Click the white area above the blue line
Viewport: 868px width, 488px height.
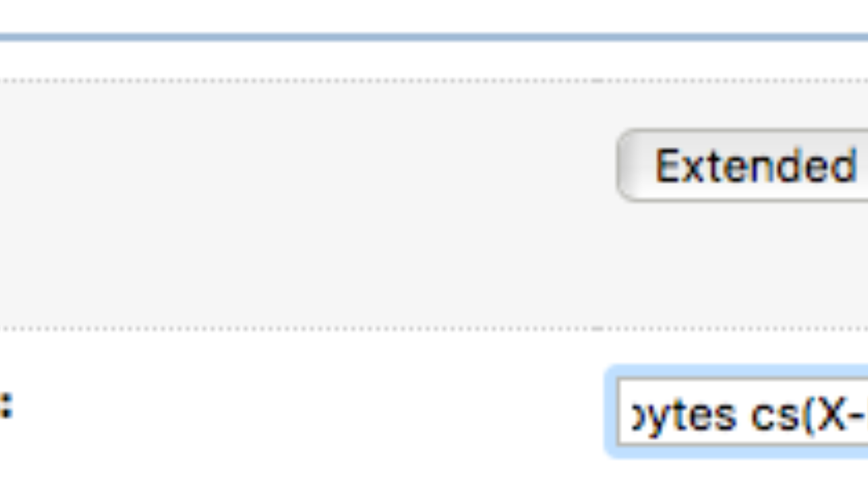434,16
